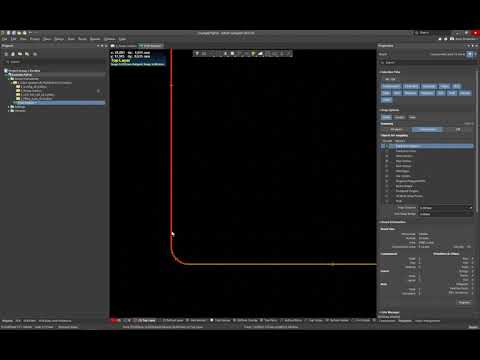Open the View menu
Viewport: 480px width, 360px height.
click(23, 39)
